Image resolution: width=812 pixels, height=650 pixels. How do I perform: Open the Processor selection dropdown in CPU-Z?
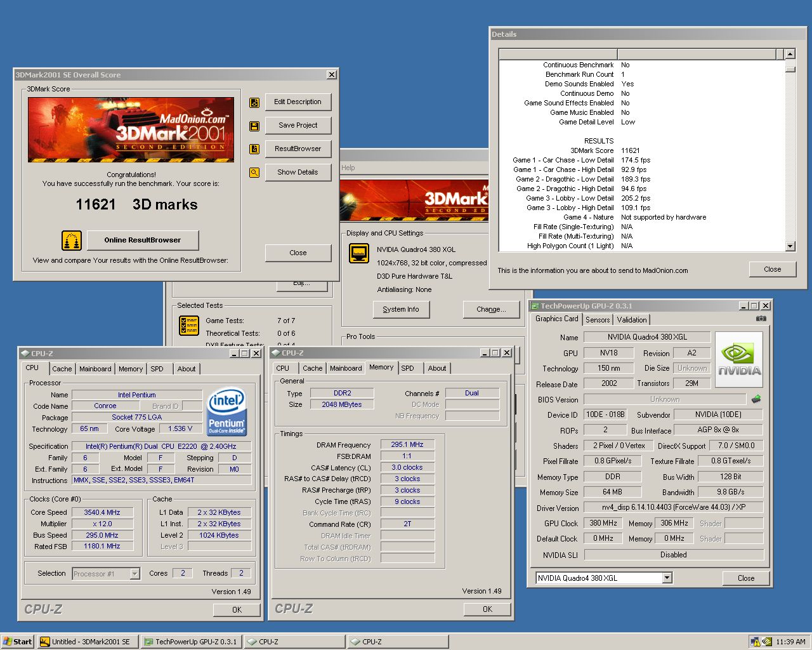134,574
